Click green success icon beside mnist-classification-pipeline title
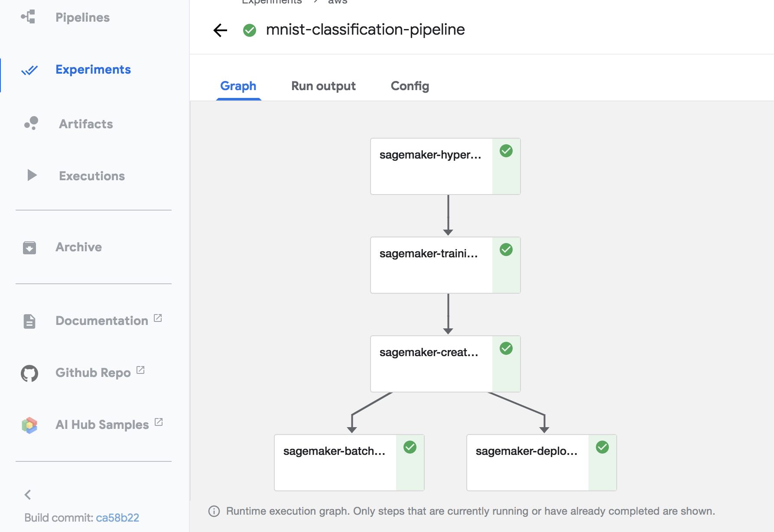The image size is (774, 532). tap(250, 30)
